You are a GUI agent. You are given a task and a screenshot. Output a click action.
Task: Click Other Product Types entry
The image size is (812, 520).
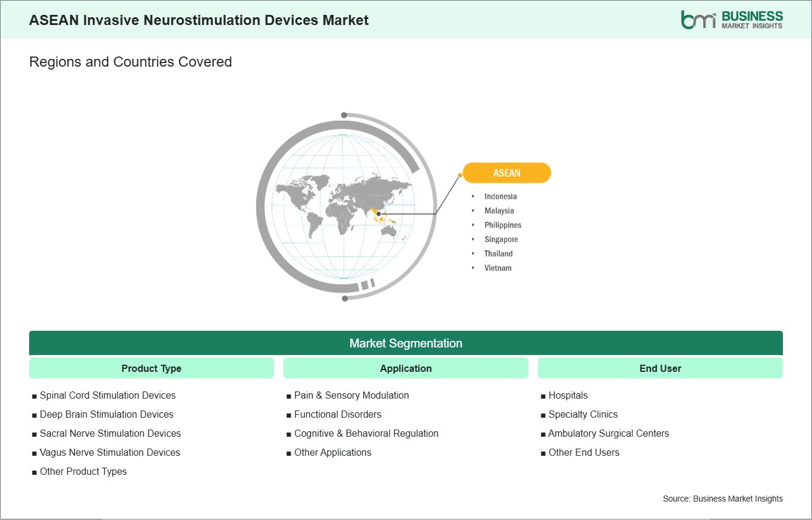(x=83, y=471)
